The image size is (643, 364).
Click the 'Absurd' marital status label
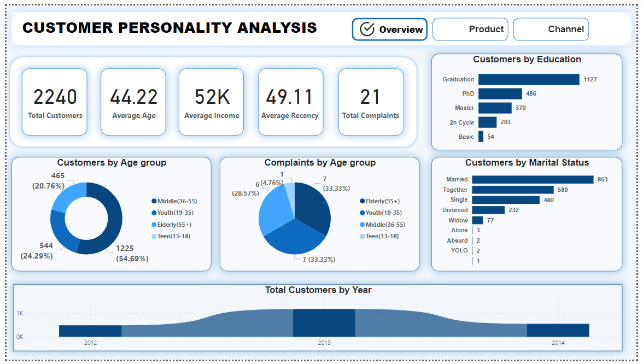pyautogui.click(x=457, y=240)
